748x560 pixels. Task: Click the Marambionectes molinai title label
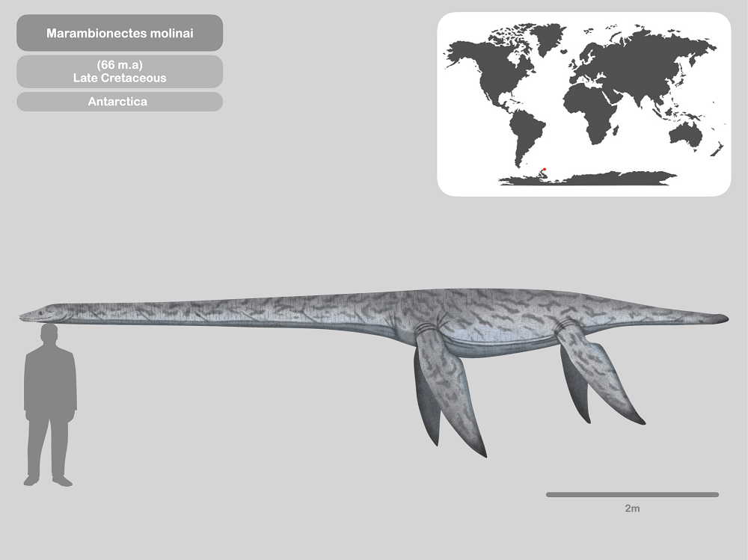pyautogui.click(x=120, y=34)
